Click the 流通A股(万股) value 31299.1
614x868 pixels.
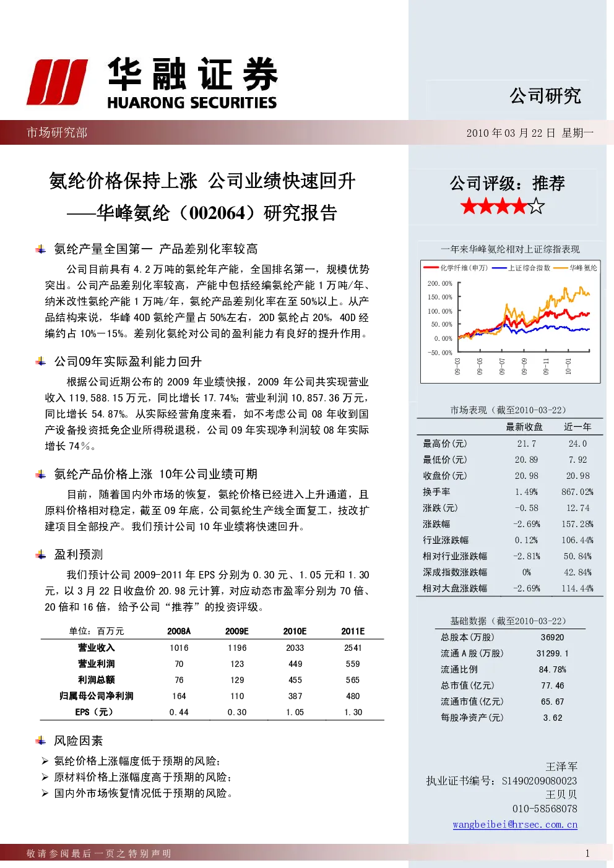tap(553, 653)
